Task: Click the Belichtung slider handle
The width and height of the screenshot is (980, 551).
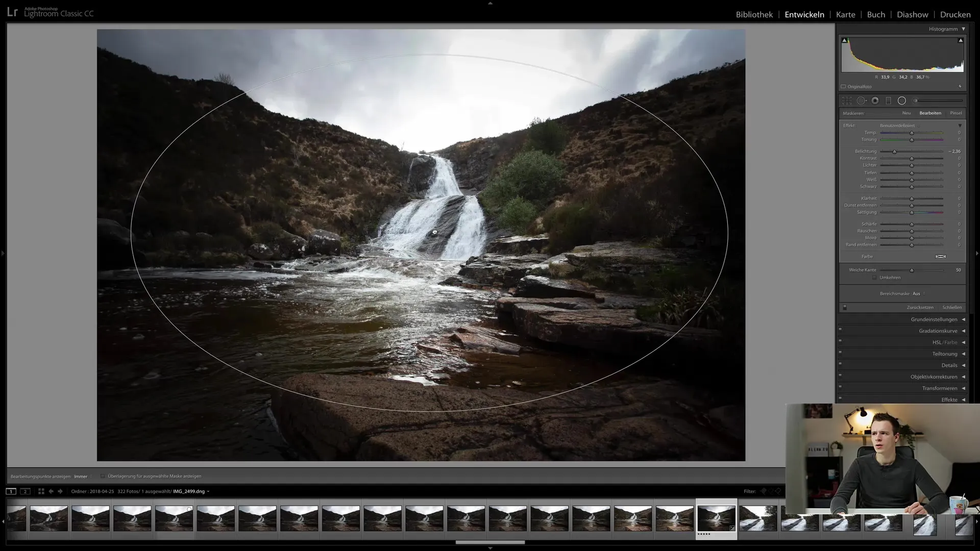Action: click(x=894, y=152)
